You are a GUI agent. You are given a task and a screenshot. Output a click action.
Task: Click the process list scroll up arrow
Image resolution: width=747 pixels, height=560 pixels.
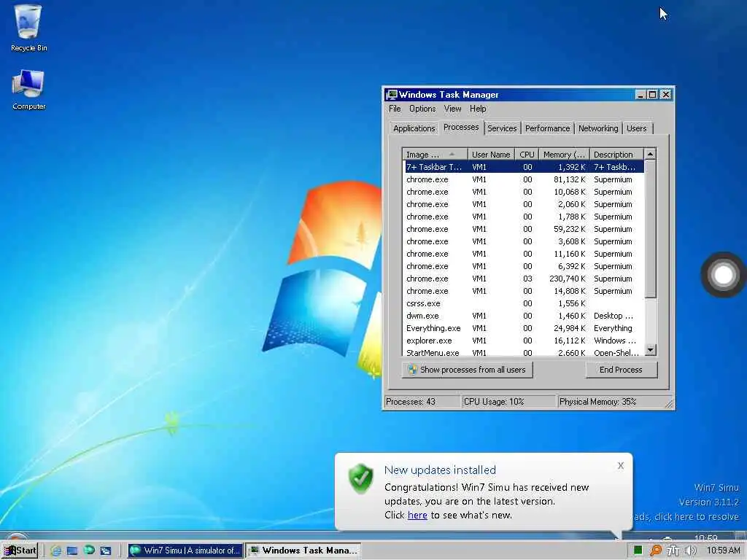[x=650, y=154]
